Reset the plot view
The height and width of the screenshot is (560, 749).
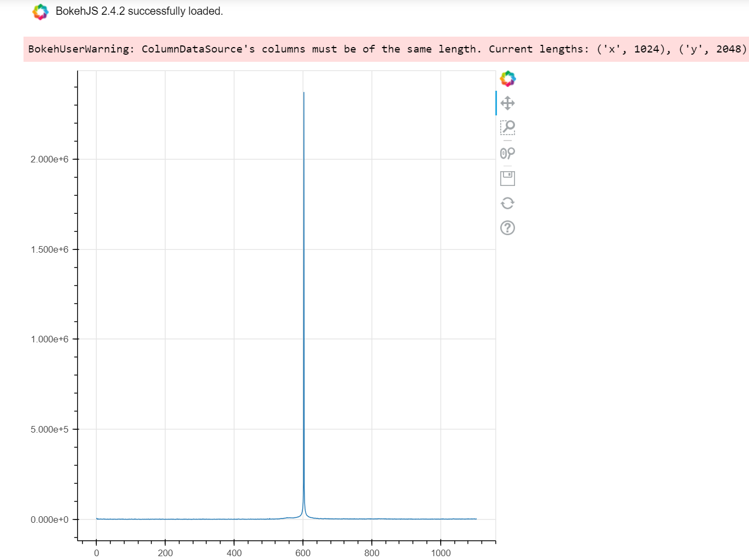coord(508,203)
